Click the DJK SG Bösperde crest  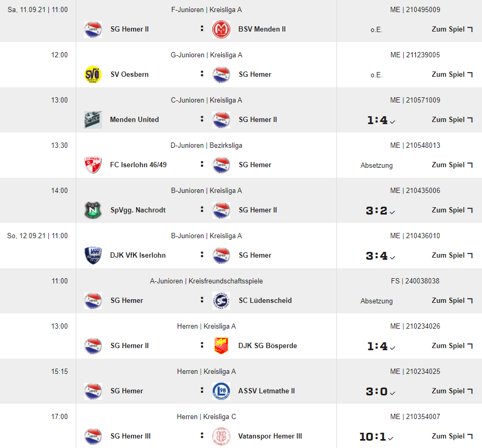(221, 346)
